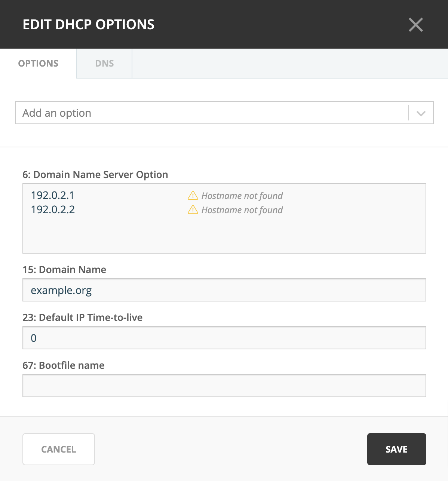Click warning icon next to 192.0.2.2
The width and height of the screenshot is (448, 481).
193,209
